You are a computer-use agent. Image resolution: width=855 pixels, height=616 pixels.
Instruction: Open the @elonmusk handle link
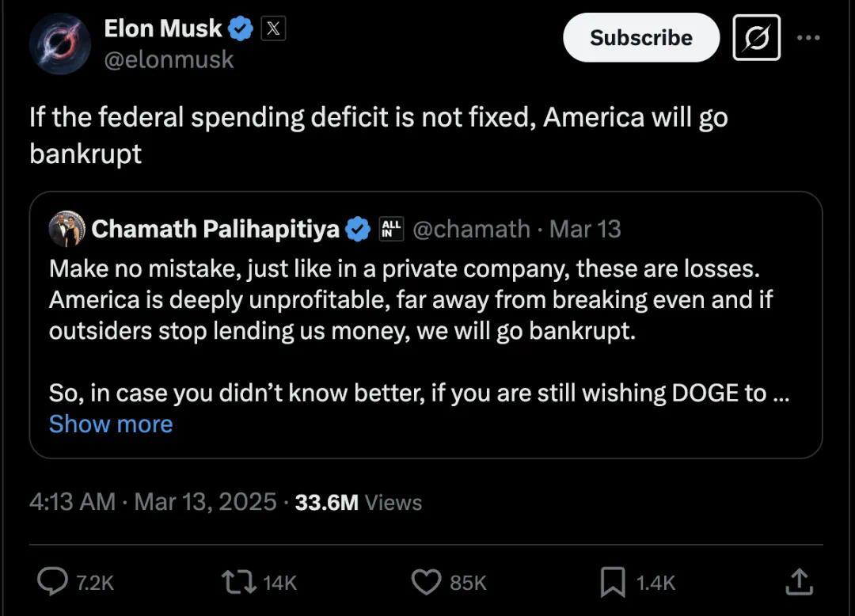point(169,59)
